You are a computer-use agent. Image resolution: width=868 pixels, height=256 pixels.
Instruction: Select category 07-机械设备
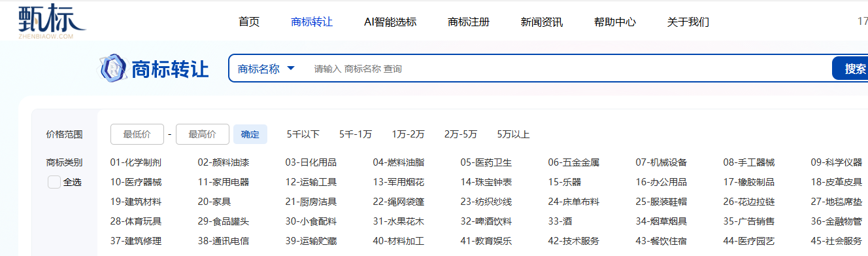pyautogui.click(x=661, y=162)
